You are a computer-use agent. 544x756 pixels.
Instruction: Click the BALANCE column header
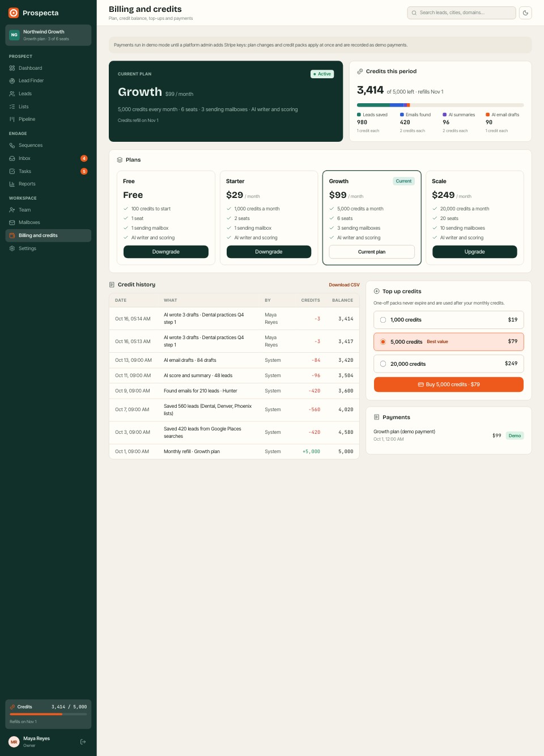pyautogui.click(x=342, y=300)
